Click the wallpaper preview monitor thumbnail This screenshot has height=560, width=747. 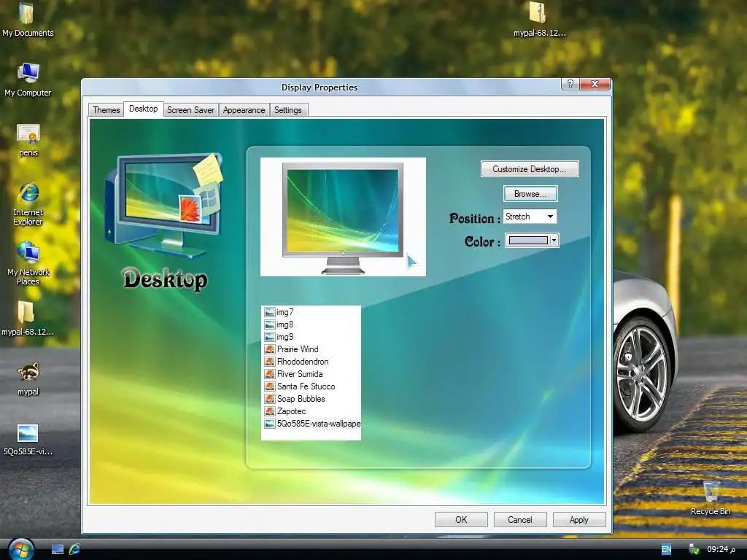[343, 217]
